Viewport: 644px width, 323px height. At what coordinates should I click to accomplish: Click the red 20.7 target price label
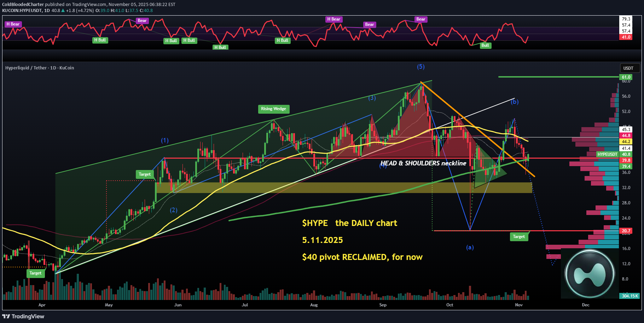pyautogui.click(x=626, y=231)
